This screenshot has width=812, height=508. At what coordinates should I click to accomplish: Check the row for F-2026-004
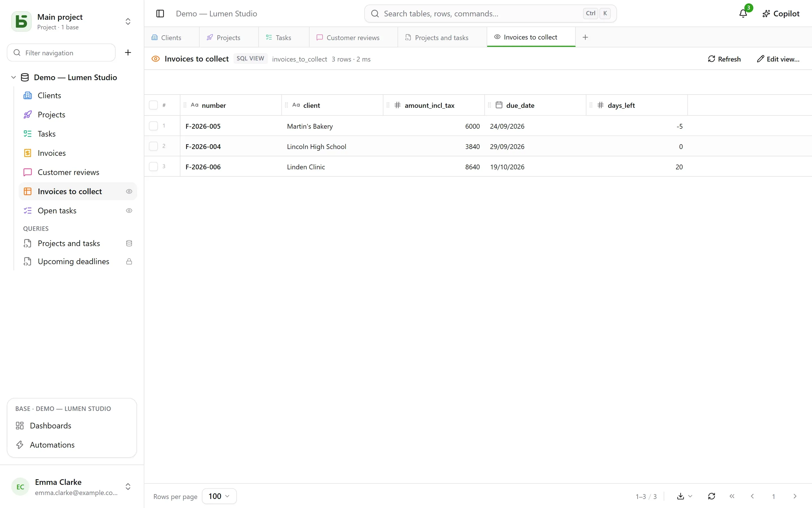tap(153, 146)
